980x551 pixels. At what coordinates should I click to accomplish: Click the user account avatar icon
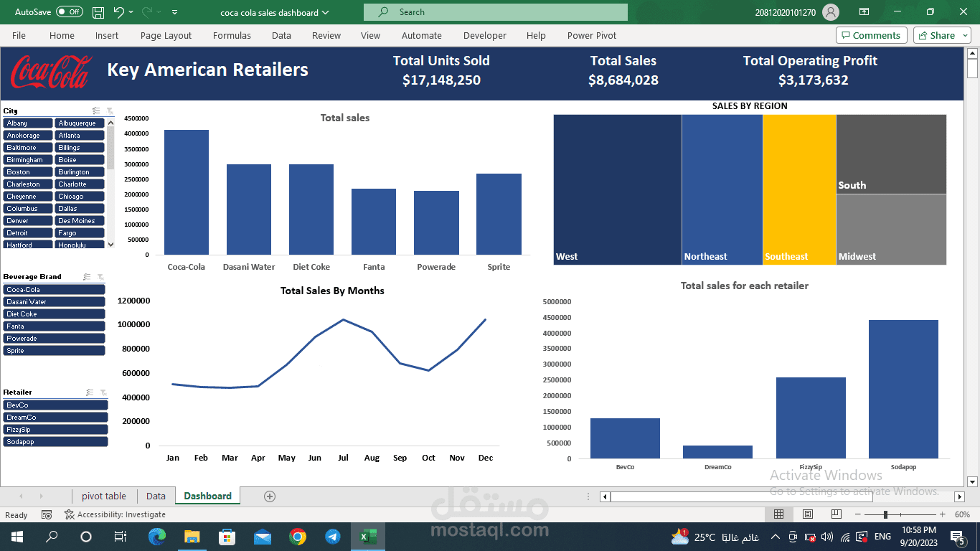click(x=831, y=12)
